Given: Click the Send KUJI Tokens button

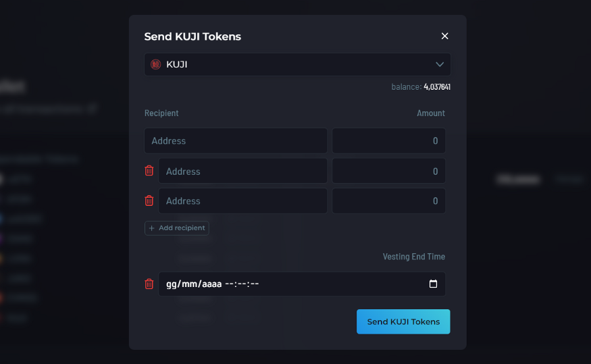Looking at the screenshot, I should 403,321.
